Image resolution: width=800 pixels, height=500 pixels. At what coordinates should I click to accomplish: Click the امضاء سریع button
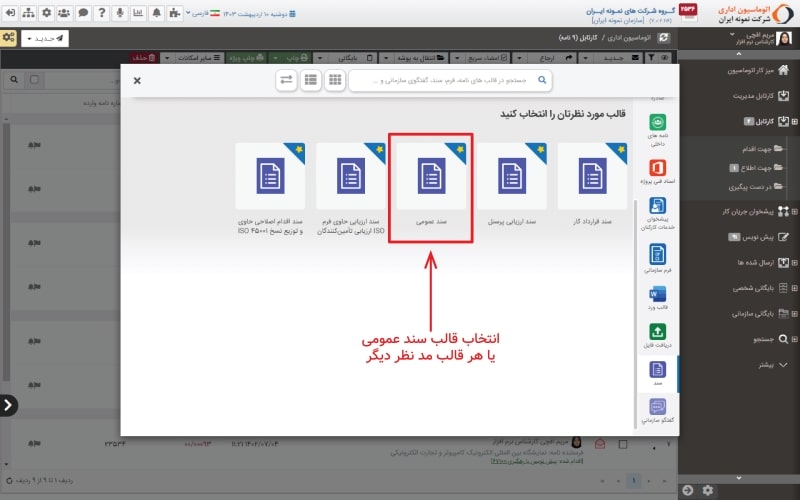coord(488,58)
